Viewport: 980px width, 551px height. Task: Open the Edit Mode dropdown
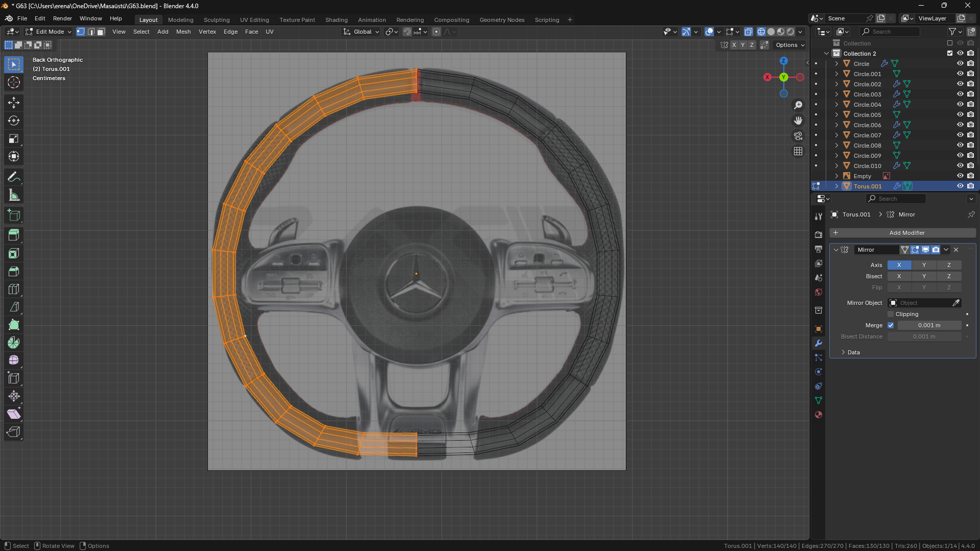49,32
